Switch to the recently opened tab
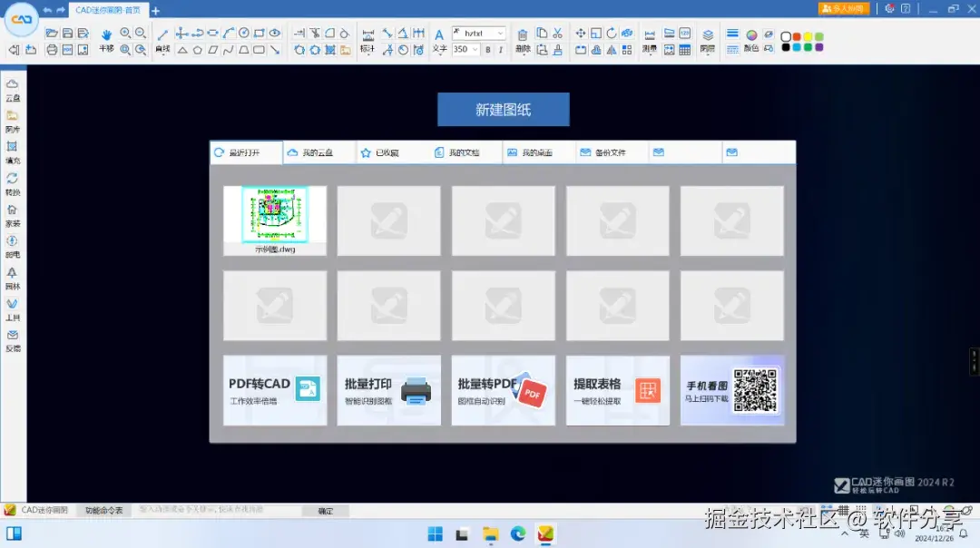The image size is (980, 548). click(x=246, y=152)
